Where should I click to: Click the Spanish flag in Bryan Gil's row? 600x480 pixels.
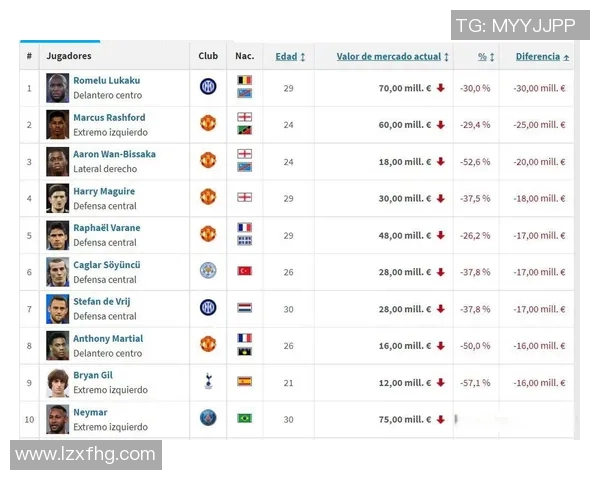244,381
